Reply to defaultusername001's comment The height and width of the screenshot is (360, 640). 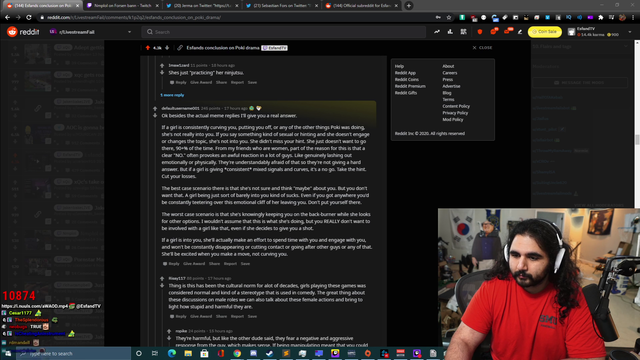point(171,264)
